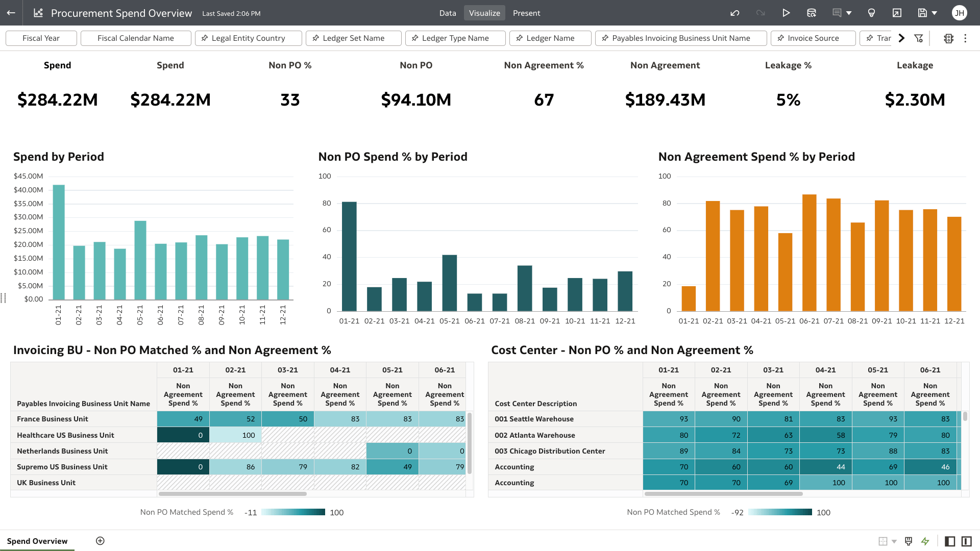Toggle the left panel visibility
The width and height of the screenshot is (980, 551).
coord(950,541)
